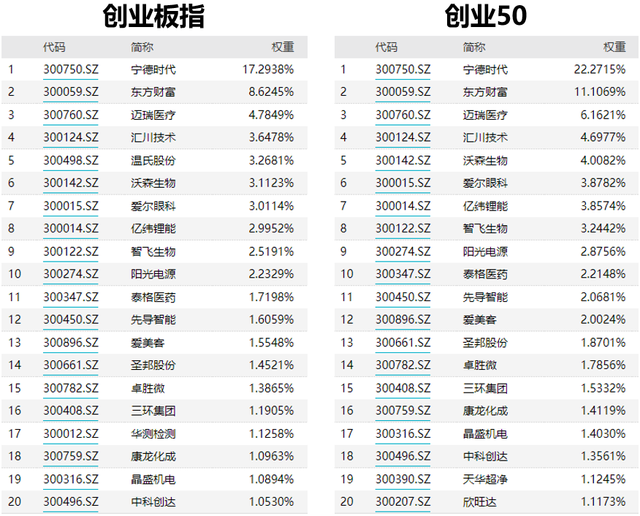This screenshot has height=516, width=640.
Task: Click code 300347.SZ in 创业50 table
Action: point(403,274)
